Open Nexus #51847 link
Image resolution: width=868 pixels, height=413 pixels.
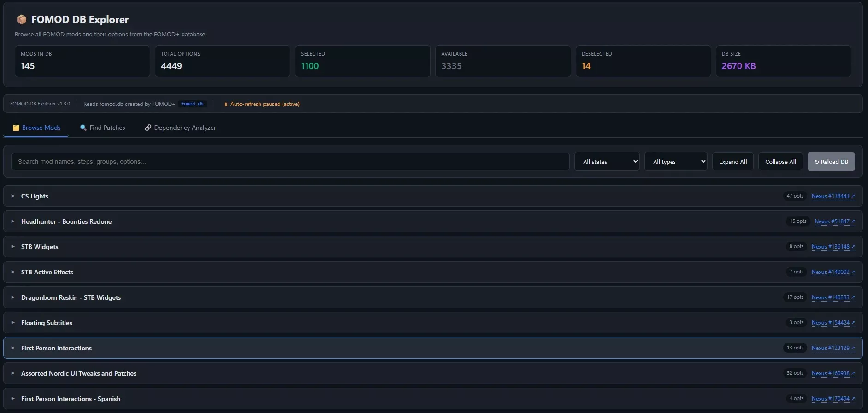[x=834, y=221]
